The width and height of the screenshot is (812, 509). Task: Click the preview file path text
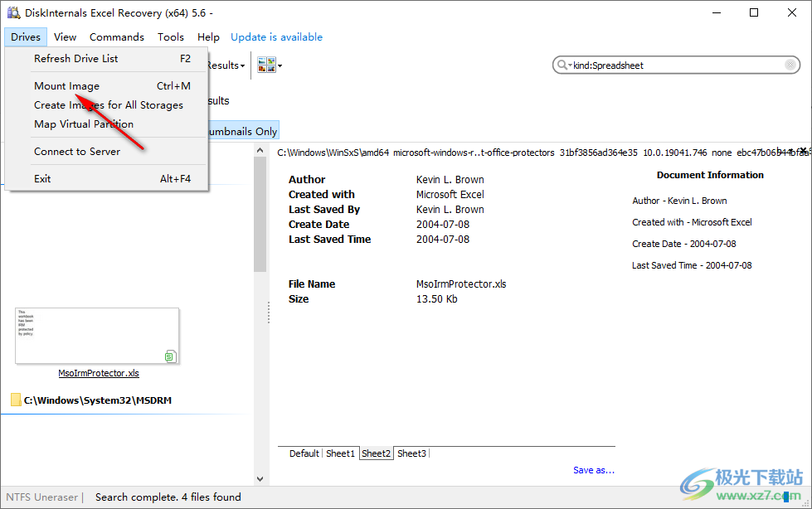(542, 153)
